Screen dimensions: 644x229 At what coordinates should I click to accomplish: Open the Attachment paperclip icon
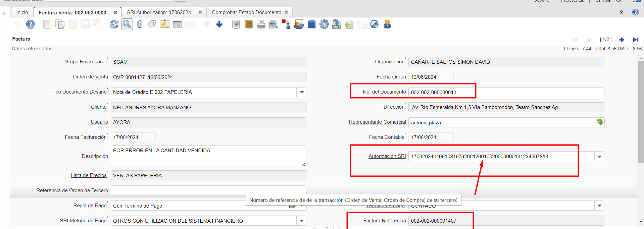pyautogui.click(x=140, y=24)
